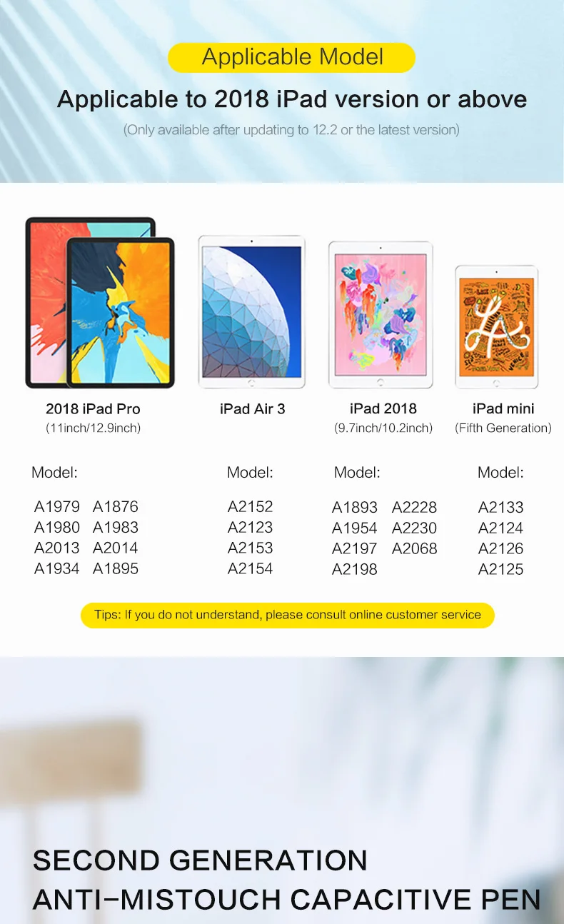Click model number A2125
Screen dimensions: 564x924
click(x=501, y=570)
